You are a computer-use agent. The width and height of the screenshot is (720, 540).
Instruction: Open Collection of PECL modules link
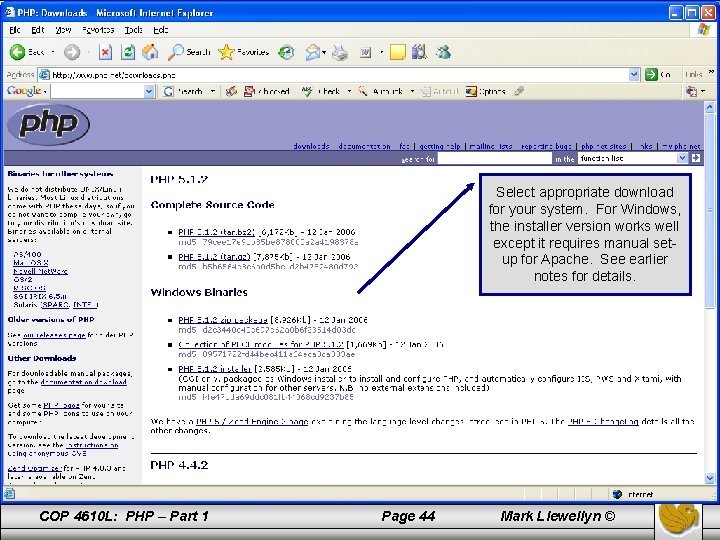click(261, 344)
